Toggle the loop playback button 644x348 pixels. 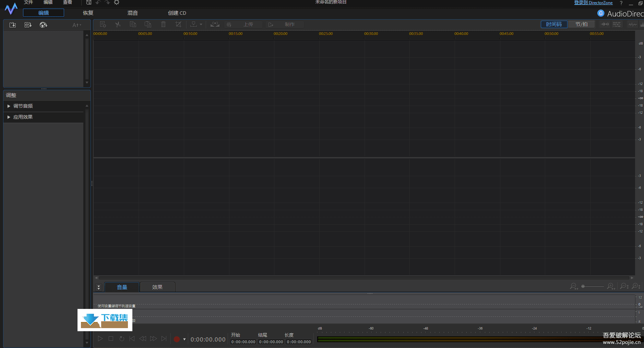122,339
